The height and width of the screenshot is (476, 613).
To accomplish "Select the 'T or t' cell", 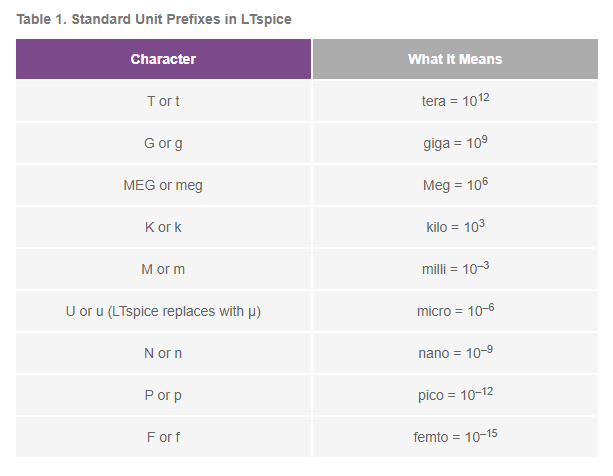I will click(x=163, y=101).
